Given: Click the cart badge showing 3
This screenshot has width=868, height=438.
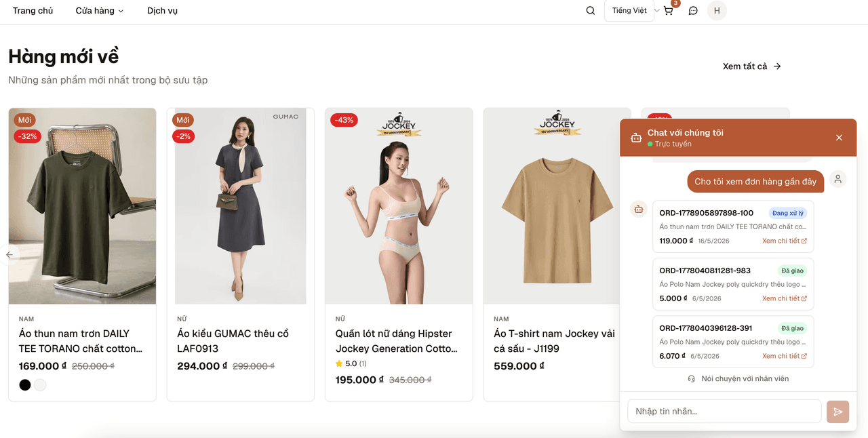Looking at the screenshot, I should coord(675,3).
